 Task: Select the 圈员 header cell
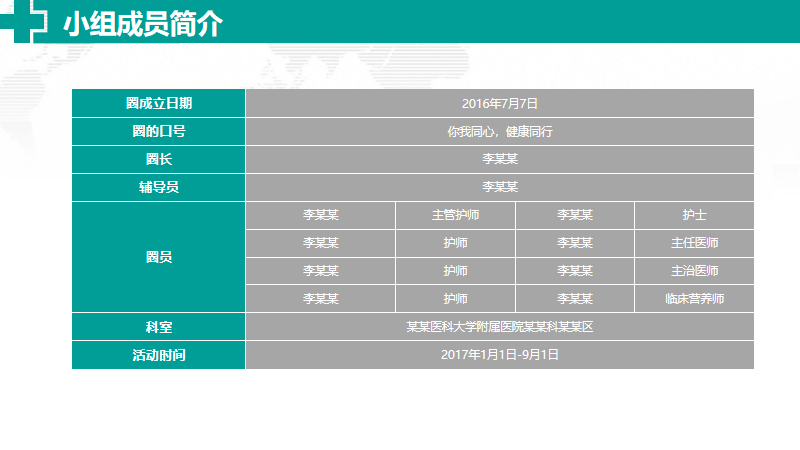point(159,257)
